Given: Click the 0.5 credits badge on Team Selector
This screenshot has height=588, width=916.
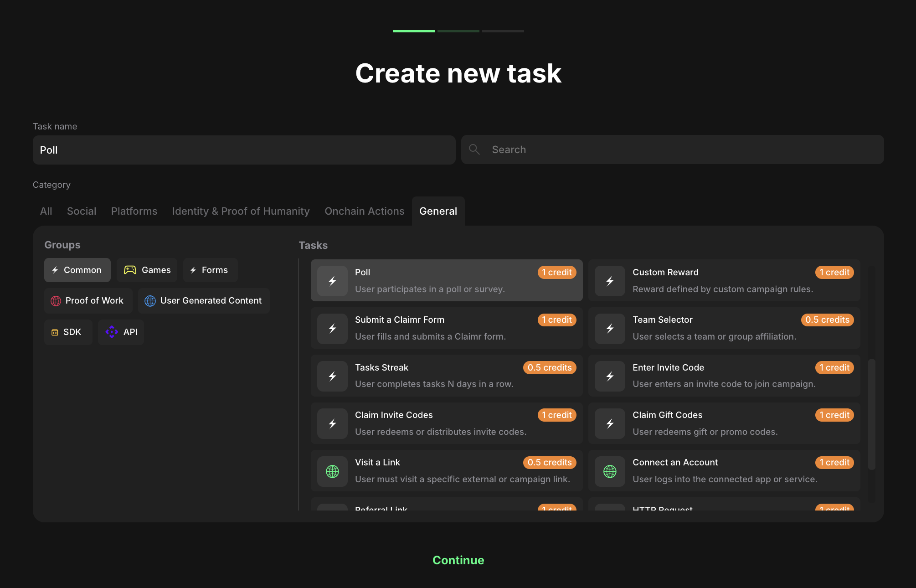Looking at the screenshot, I should (828, 320).
